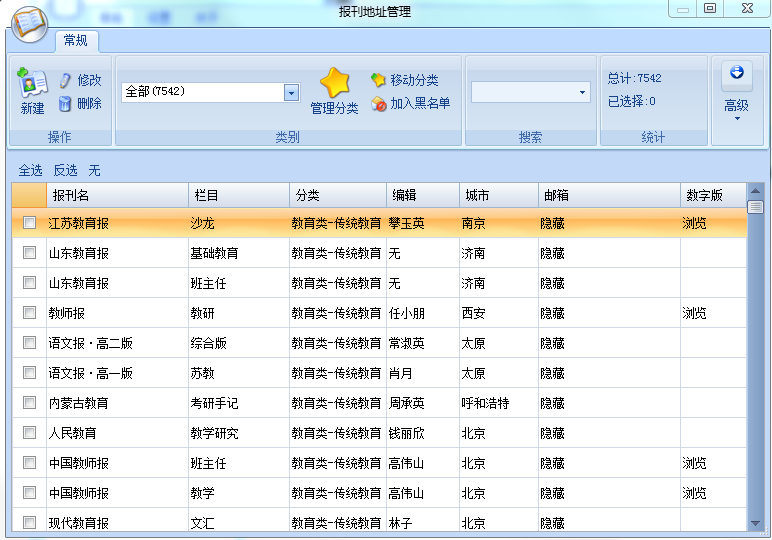Click the 全选 link

30,171
